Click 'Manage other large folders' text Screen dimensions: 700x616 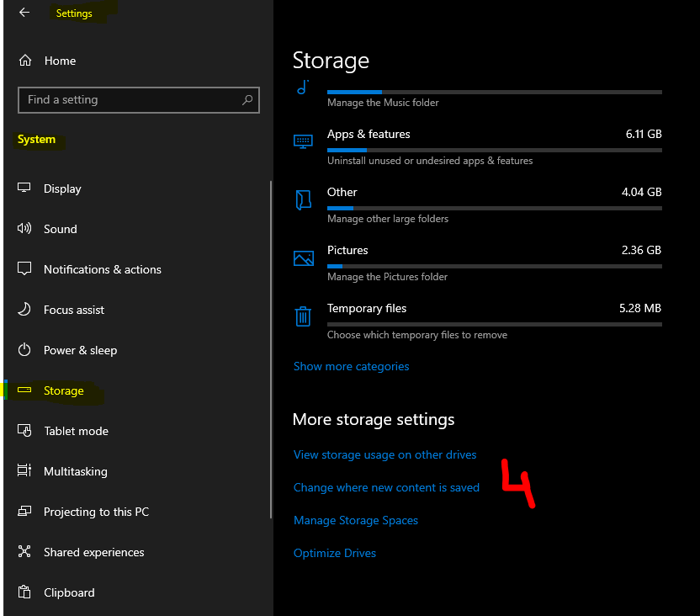[x=388, y=219]
